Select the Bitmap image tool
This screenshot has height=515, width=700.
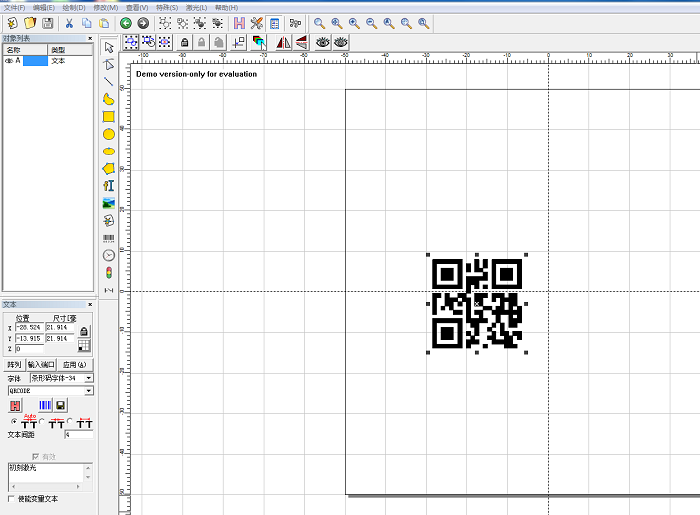pyautogui.click(x=109, y=203)
